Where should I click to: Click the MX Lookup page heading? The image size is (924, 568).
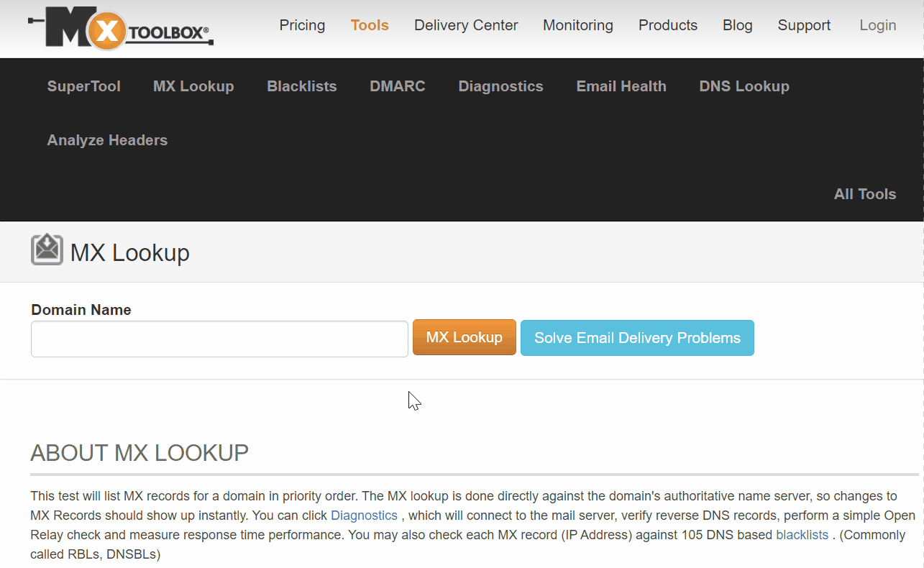(x=130, y=252)
